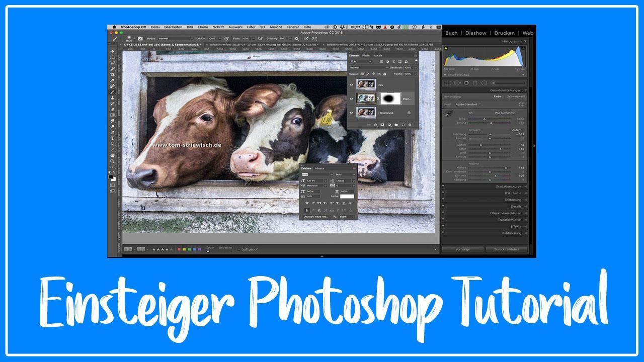Viewport: 644px width, 362px height.
Task: Open anti-aliasing Stark dropdown
Action: coord(347,217)
